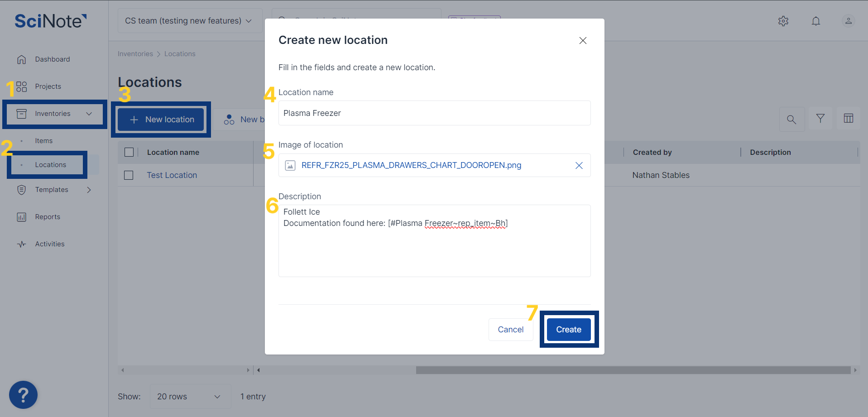Click the Dashboard home icon

click(21, 59)
